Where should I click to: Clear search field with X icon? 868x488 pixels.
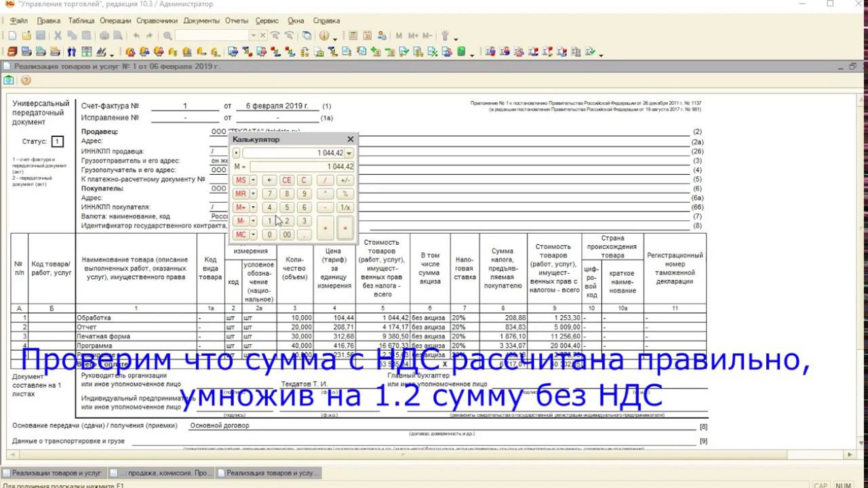[x=262, y=35]
